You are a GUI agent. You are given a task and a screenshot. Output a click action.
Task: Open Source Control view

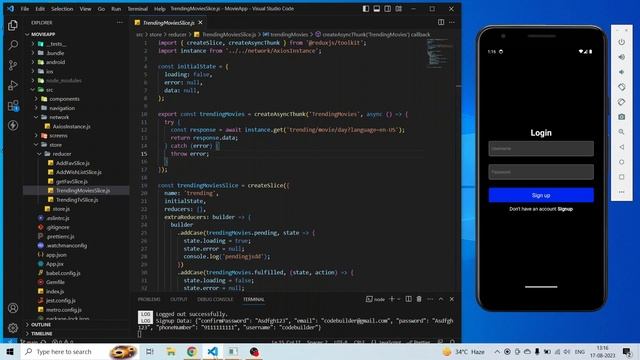13,65
